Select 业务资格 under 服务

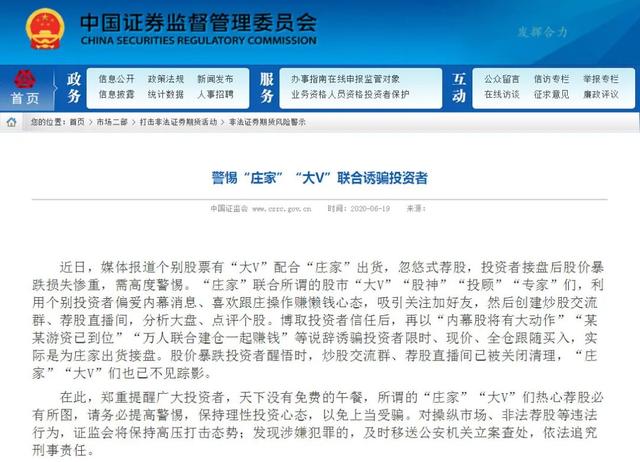tap(309, 94)
